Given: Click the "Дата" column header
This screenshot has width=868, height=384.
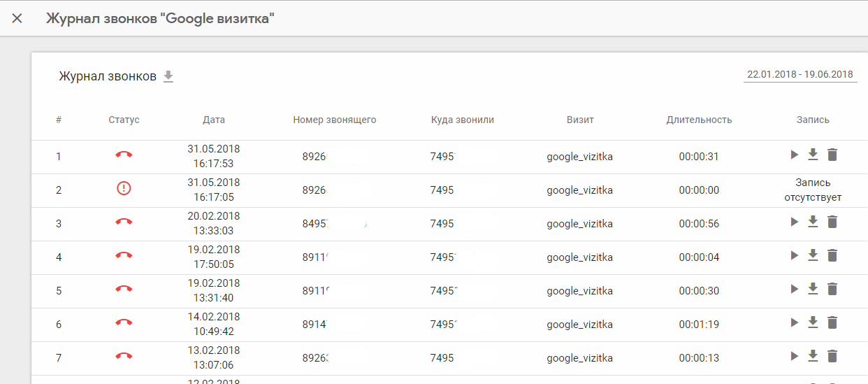Looking at the screenshot, I should coord(214,120).
